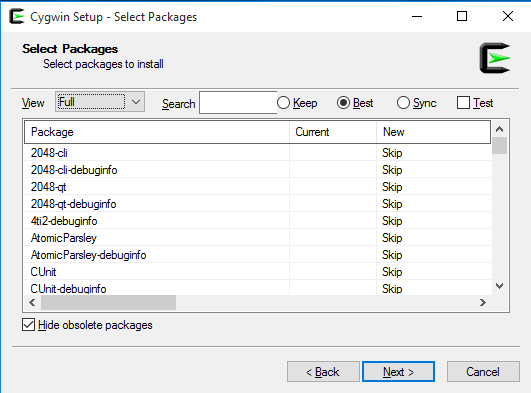Click the Next > button
Screen dimensions: 531x393
click(398, 372)
